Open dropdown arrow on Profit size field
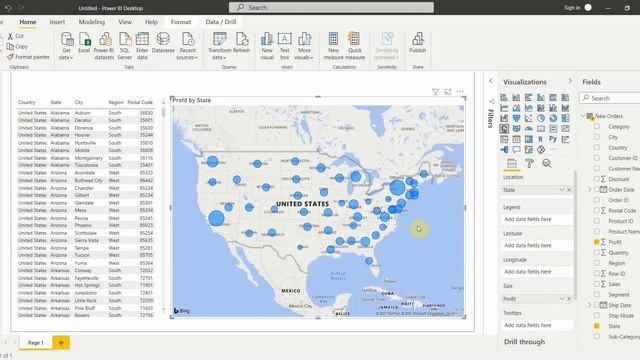Image resolution: width=640 pixels, height=360 pixels. [562, 299]
